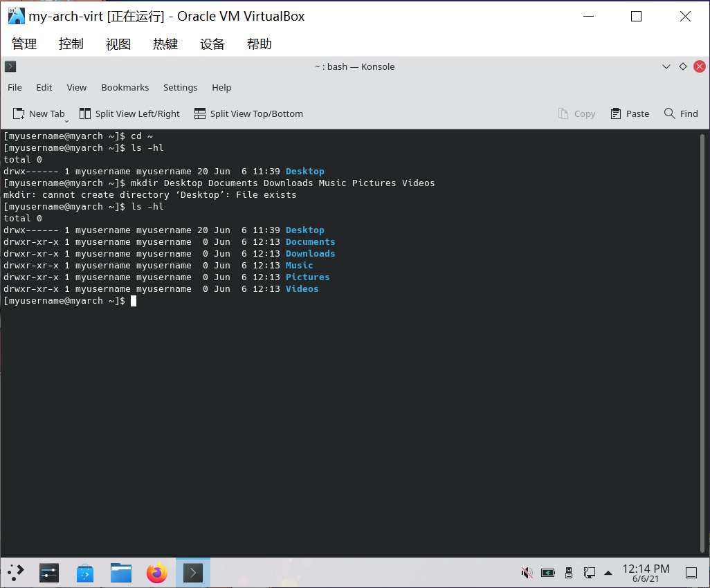Image resolution: width=710 pixels, height=588 pixels.
Task: Open Dolphin file manager from taskbar
Action: coord(121,572)
